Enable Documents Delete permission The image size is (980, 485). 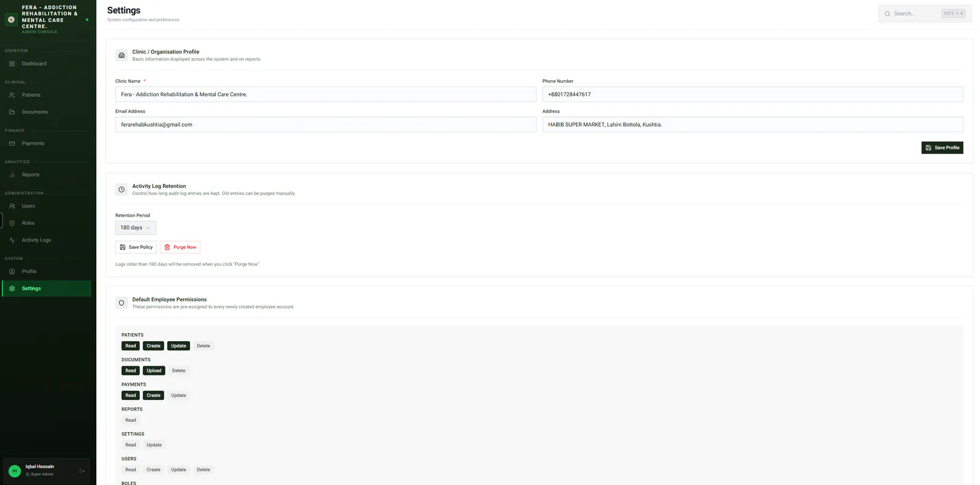(179, 370)
